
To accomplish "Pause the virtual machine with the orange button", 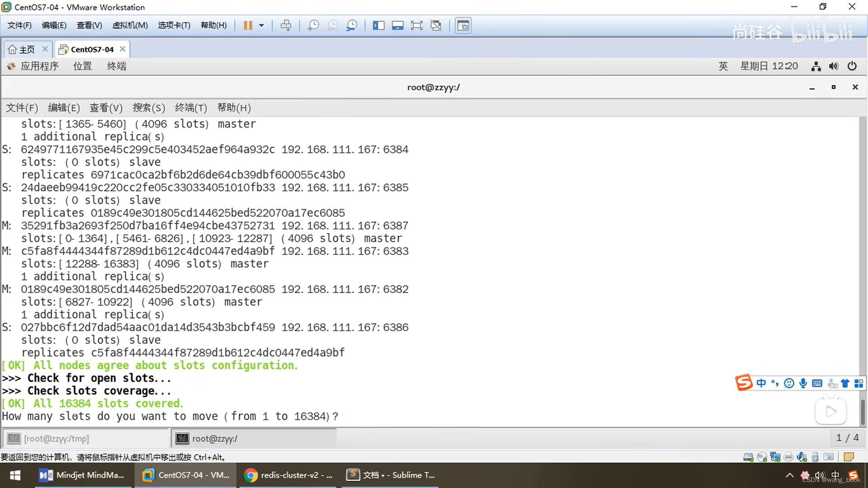I will [x=248, y=25].
